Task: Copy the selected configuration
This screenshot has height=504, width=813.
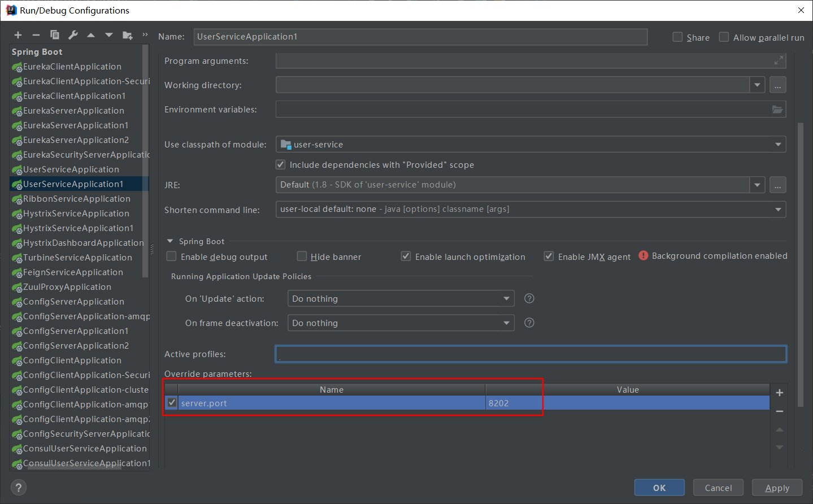Action: pos(55,35)
